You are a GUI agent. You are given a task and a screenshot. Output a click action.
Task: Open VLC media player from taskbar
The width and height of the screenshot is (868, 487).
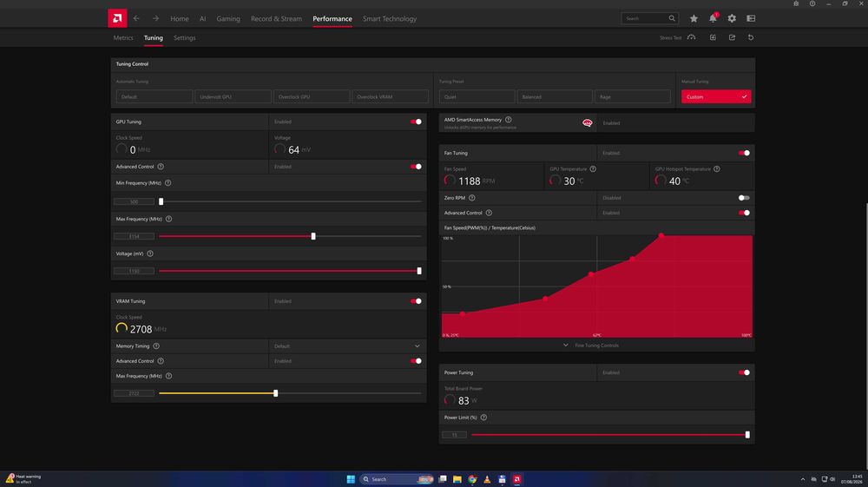click(x=487, y=479)
